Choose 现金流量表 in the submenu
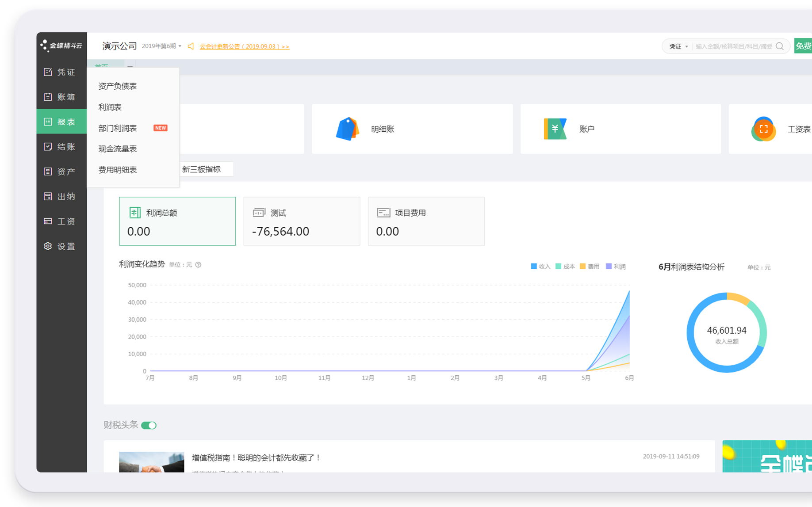 [118, 149]
